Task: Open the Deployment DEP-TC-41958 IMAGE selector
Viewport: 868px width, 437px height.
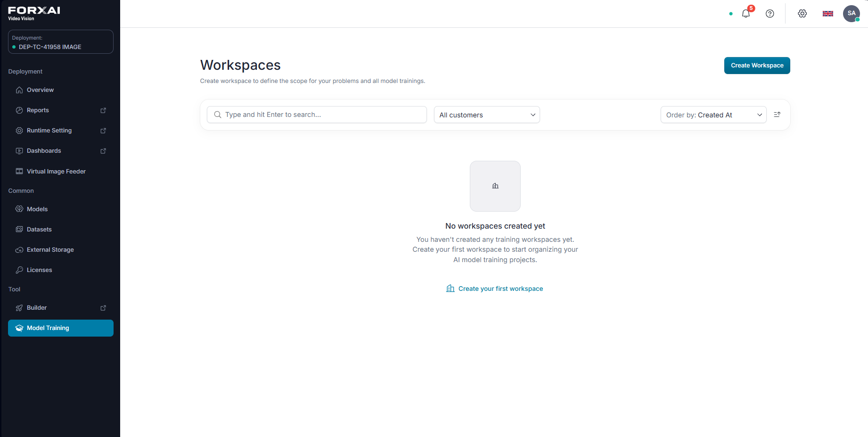Action: click(x=61, y=42)
